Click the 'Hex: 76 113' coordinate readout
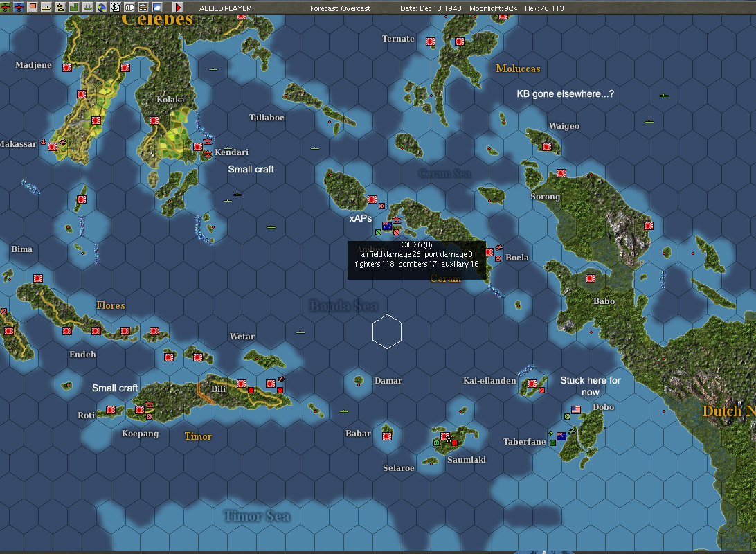The width and height of the screenshot is (756, 554). pyautogui.click(x=544, y=8)
